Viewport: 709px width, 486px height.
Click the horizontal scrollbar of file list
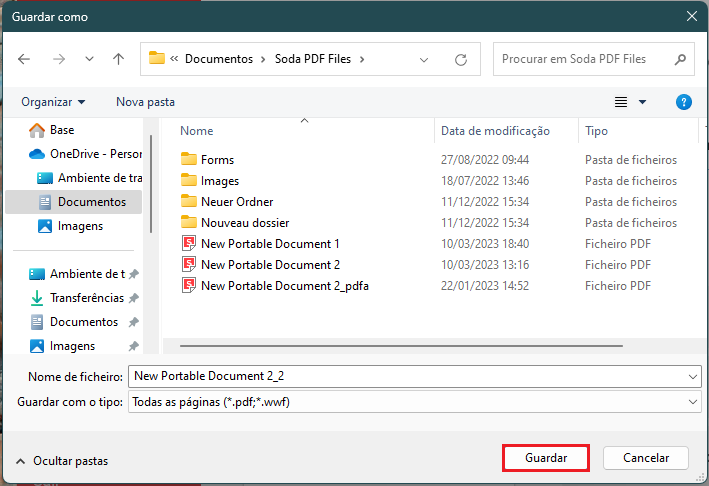point(401,346)
